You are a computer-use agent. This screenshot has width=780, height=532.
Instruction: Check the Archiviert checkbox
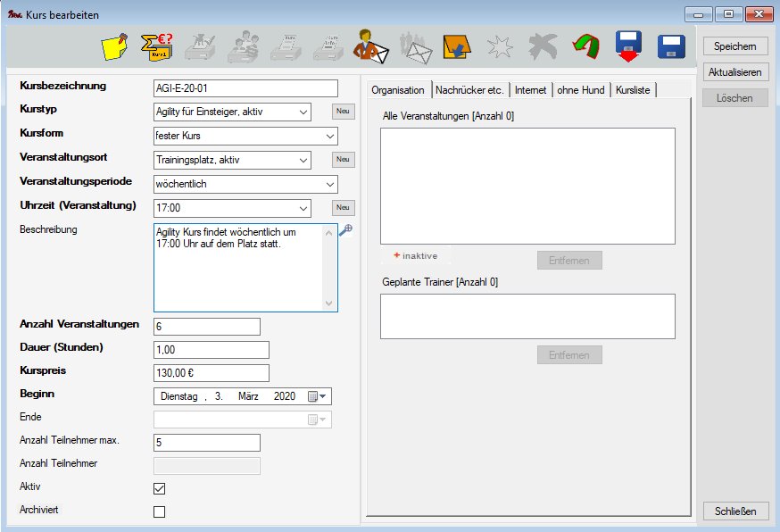[x=160, y=511]
